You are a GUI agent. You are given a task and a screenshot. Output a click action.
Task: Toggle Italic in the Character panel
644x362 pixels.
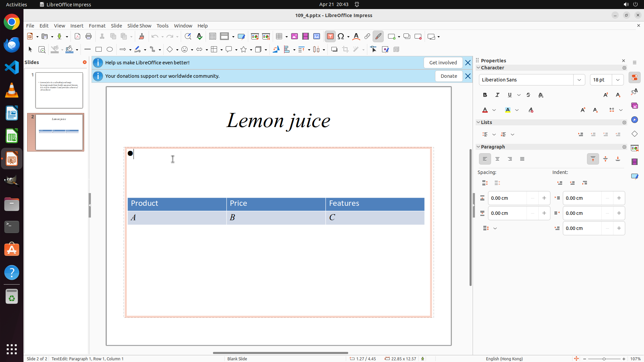point(497,95)
